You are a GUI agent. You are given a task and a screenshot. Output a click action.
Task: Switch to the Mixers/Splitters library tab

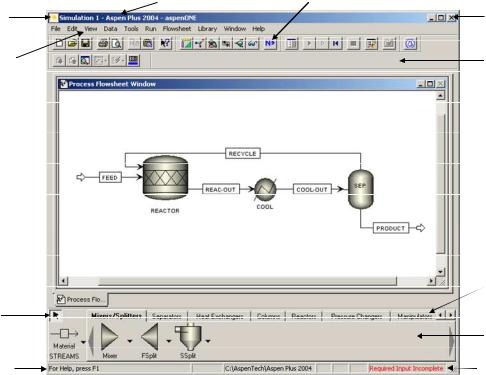click(116, 315)
